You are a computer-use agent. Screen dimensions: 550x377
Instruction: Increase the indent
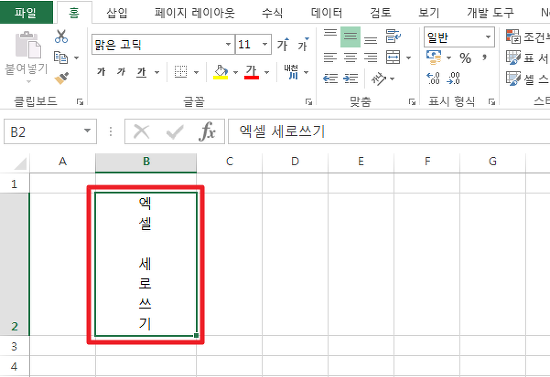click(350, 79)
